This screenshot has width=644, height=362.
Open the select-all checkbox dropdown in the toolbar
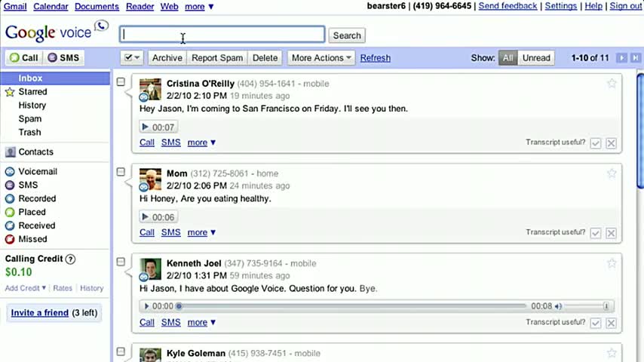132,58
